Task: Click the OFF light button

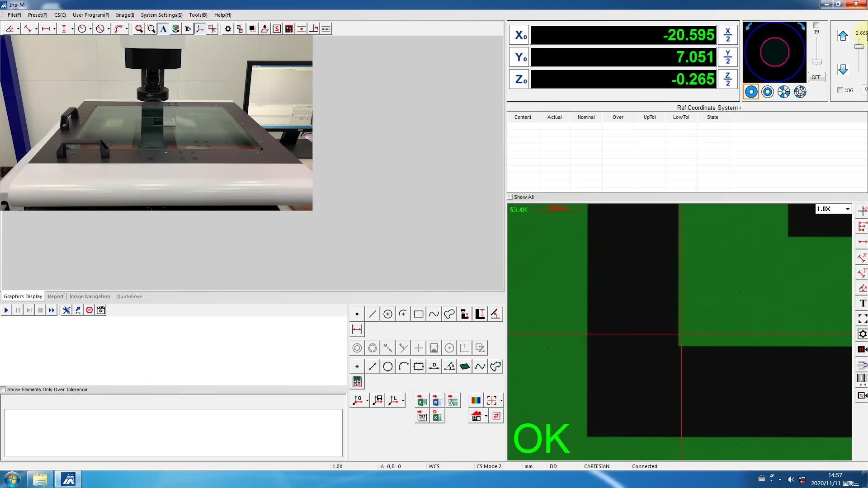Action: pyautogui.click(x=816, y=77)
